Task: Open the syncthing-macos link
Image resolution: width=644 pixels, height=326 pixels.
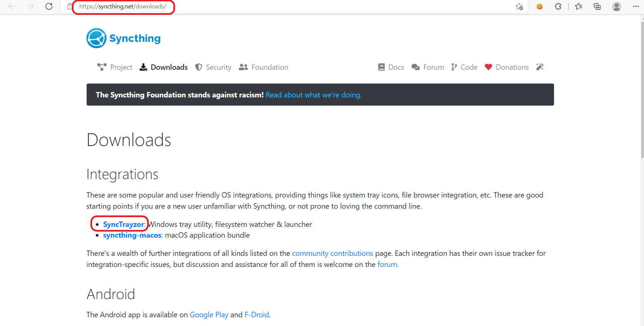Action: [132, 235]
